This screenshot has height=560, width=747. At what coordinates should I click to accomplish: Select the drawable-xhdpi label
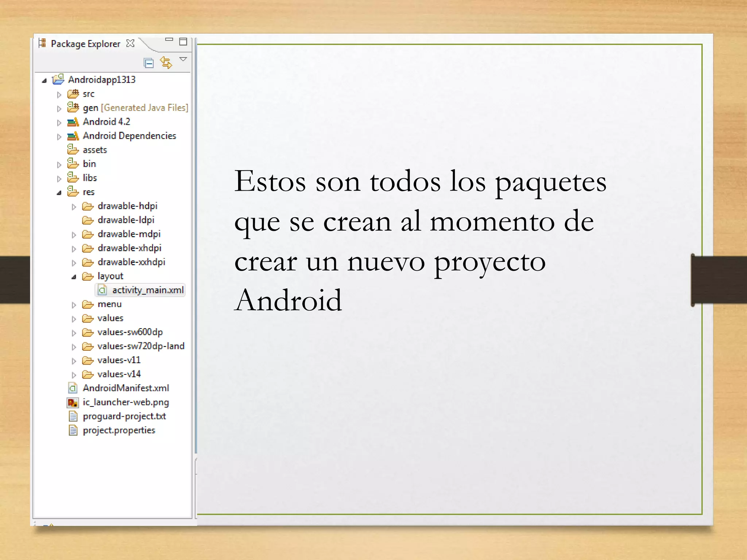tap(129, 248)
